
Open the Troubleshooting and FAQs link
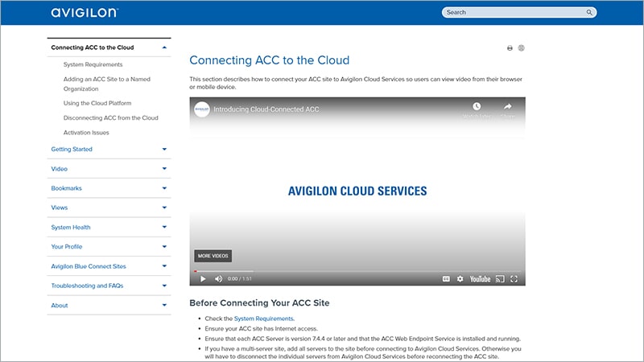pos(87,286)
